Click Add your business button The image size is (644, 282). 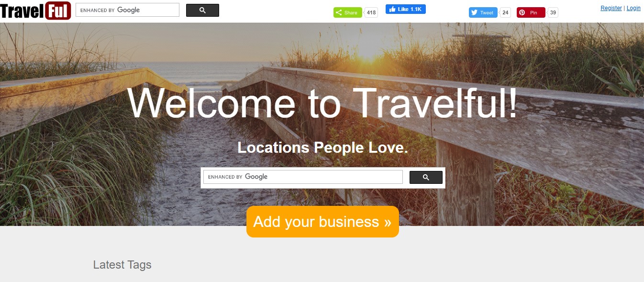click(322, 222)
